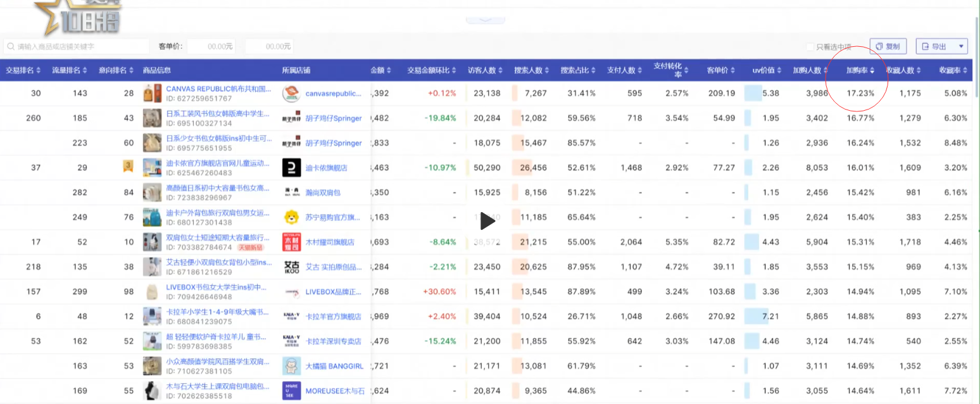Tick the 只看选中项 checkbox
980x404 pixels.
810,47
